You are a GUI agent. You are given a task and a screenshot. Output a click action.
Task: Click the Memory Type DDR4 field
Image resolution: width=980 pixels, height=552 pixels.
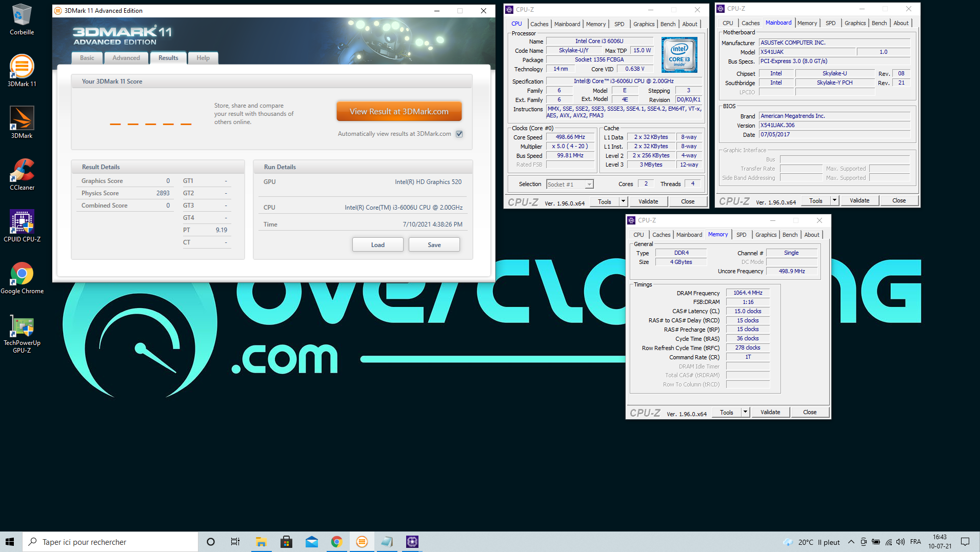(681, 253)
